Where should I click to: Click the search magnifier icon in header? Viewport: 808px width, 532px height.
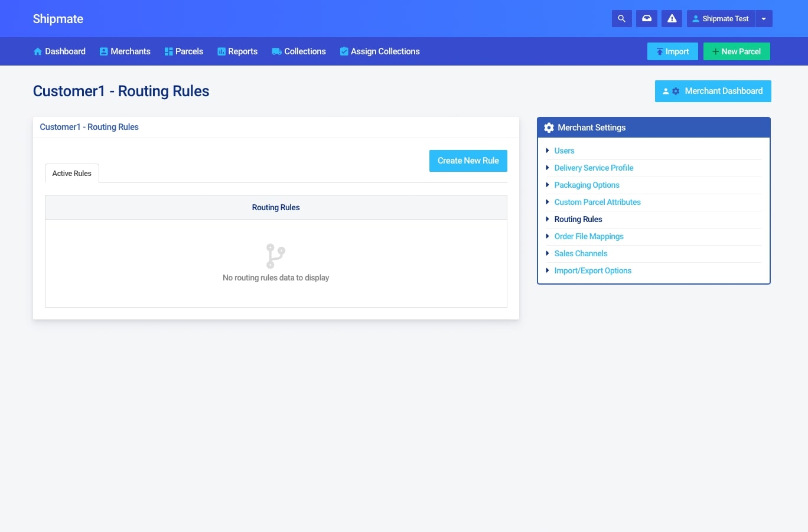(x=621, y=19)
